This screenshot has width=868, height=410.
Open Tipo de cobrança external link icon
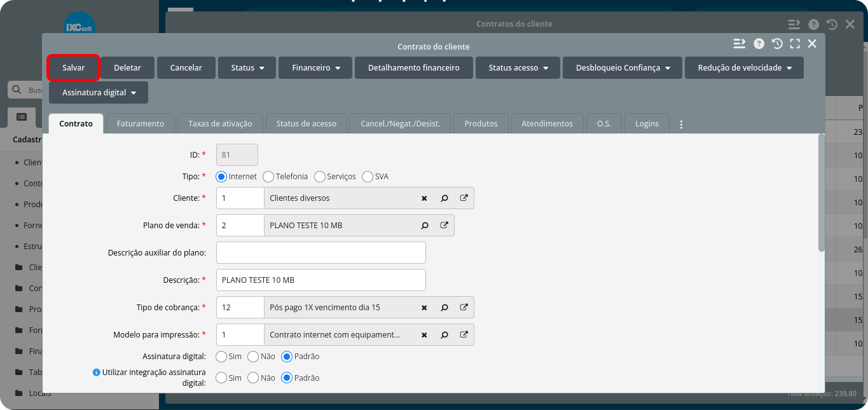tap(464, 308)
